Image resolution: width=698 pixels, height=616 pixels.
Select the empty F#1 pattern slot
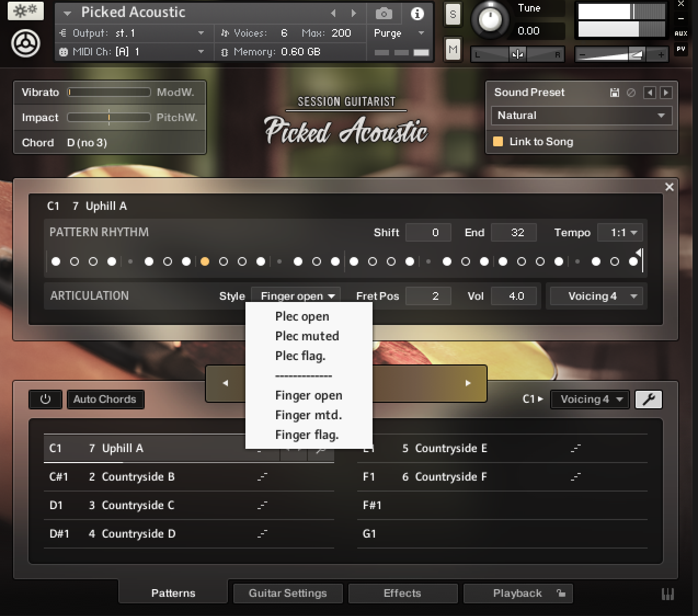point(502,505)
